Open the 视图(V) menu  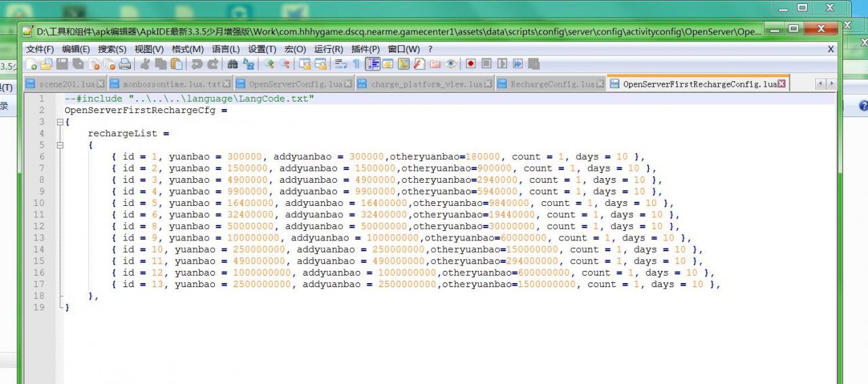tap(149, 49)
